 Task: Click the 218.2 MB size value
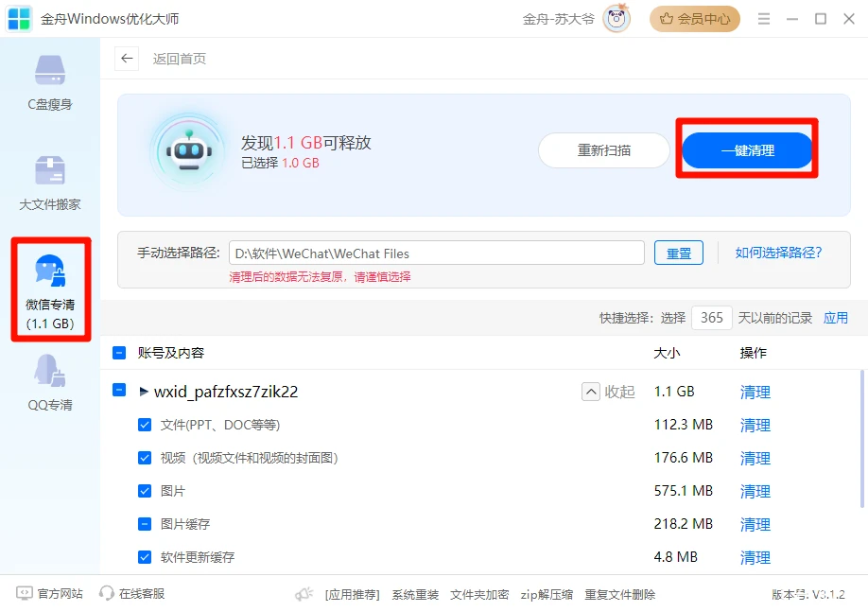pyautogui.click(x=683, y=524)
